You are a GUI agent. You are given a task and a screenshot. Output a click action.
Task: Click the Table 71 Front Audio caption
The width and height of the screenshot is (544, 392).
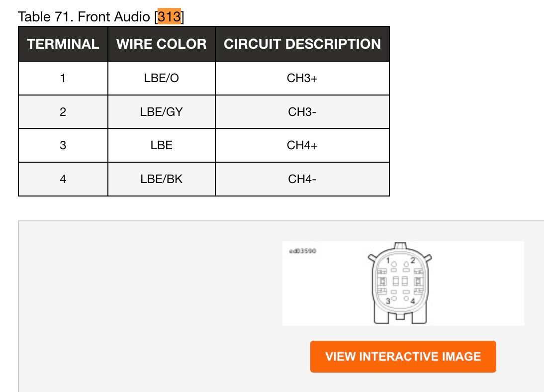pos(85,17)
